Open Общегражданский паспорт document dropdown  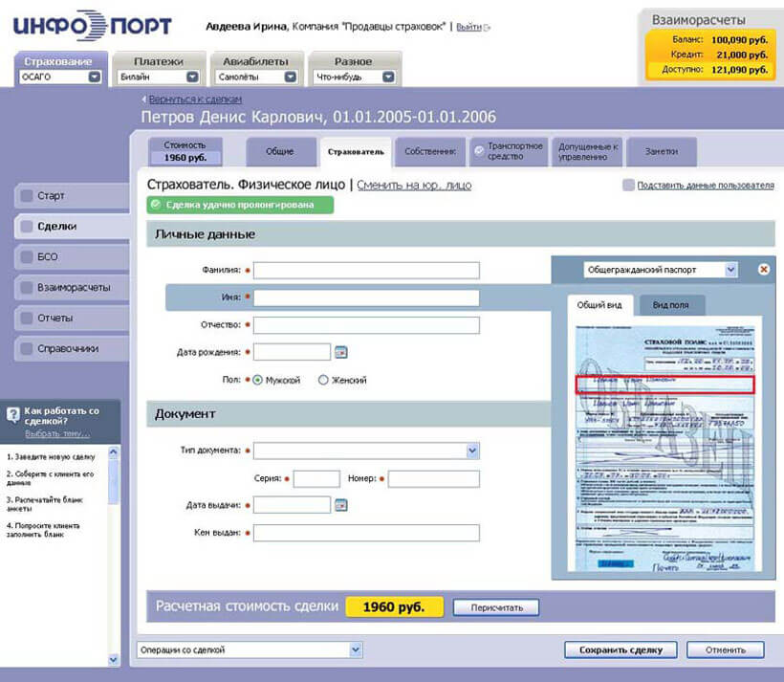pos(730,271)
